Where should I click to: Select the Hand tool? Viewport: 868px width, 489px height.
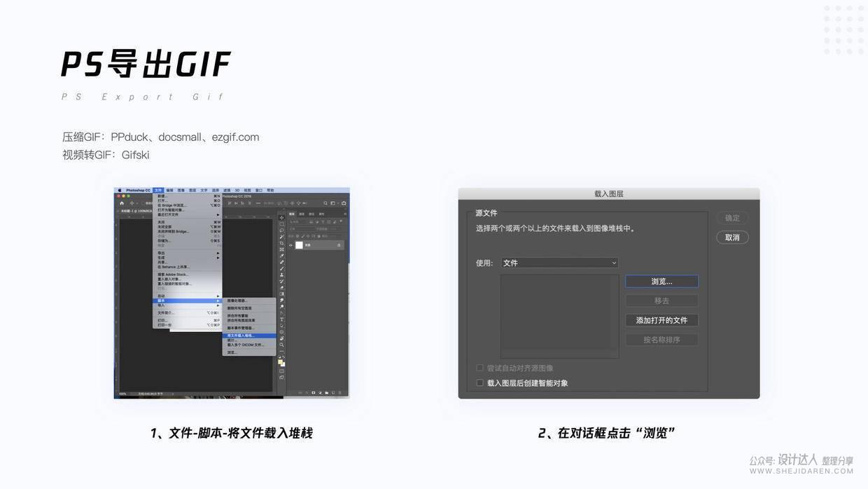(x=281, y=338)
